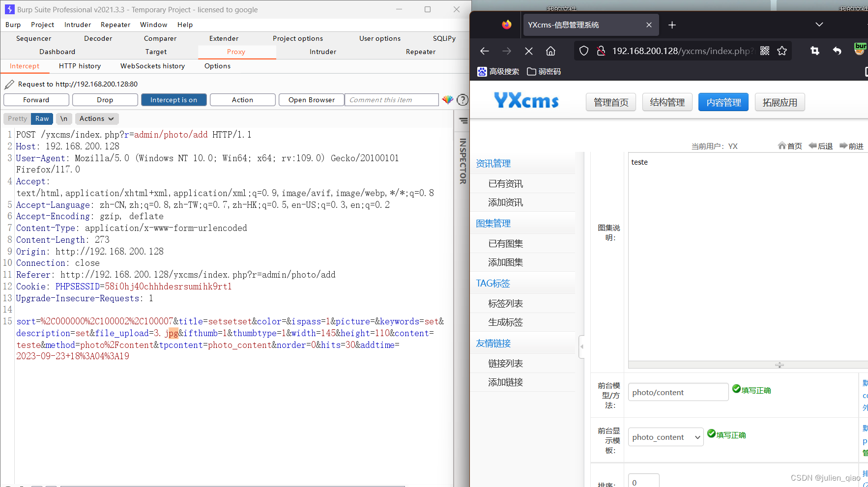Image resolution: width=868 pixels, height=487 pixels.
Task: Collapse the sidebar with the arrow handle
Action: tap(582, 346)
